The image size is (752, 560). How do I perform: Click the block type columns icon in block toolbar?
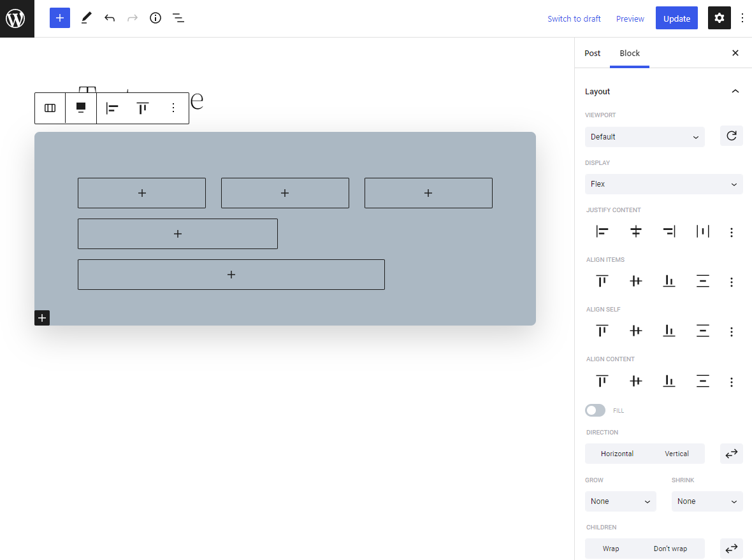(50, 108)
